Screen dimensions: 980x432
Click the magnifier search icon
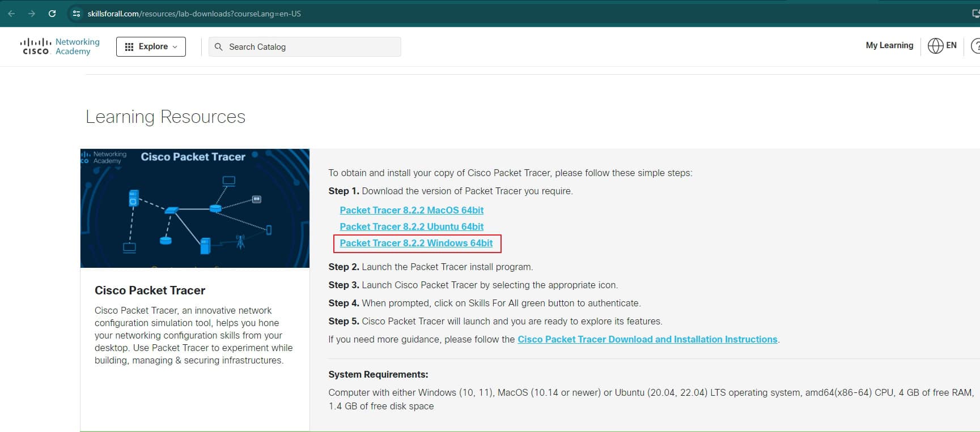tap(219, 47)
